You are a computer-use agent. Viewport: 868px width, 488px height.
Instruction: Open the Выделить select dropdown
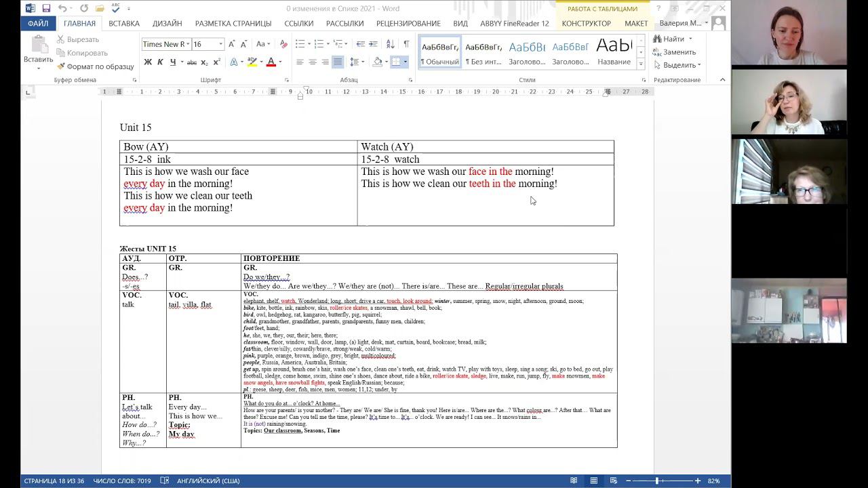pyautogui.click(x=677, y=65)
